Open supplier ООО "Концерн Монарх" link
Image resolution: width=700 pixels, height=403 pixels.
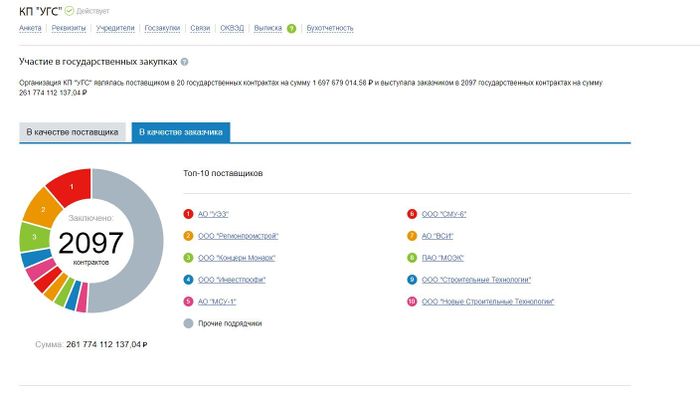point(237,258)
